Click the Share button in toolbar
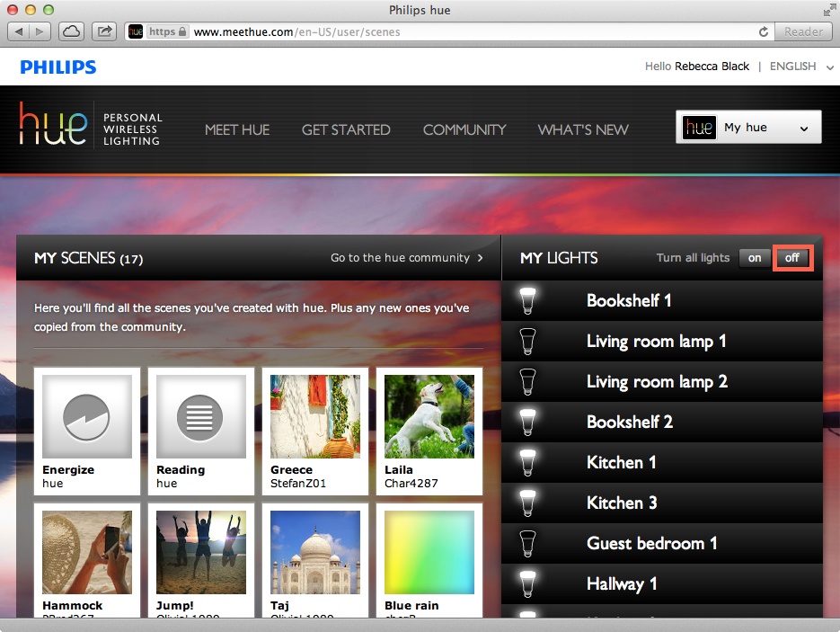 pos(105,31)
